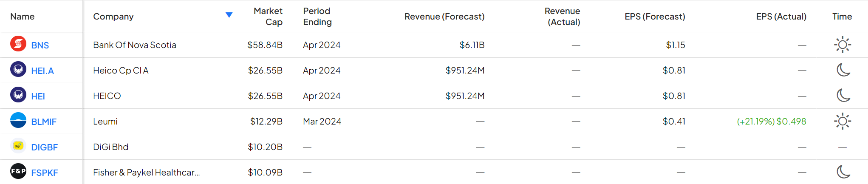Screen dimensions: 868x184
Task: Open the BNS ticker link
Action: 40,45
